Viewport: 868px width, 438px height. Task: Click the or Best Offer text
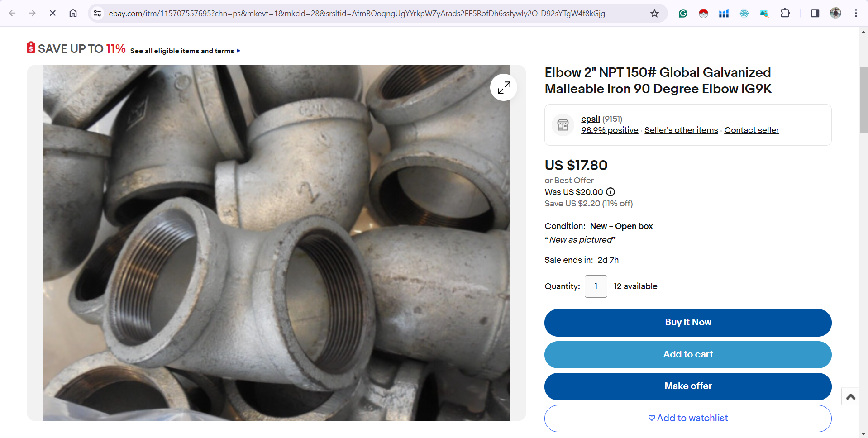(x=569, y=181)
